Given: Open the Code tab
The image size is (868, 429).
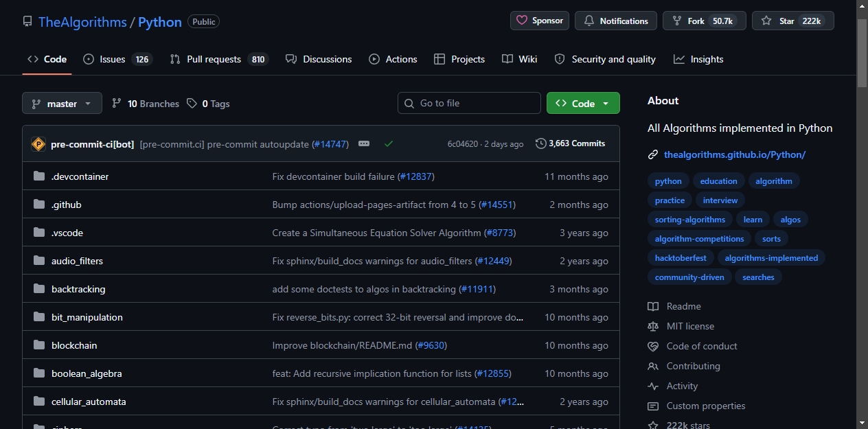Looking at the screenshot, I should click(47, 59).
